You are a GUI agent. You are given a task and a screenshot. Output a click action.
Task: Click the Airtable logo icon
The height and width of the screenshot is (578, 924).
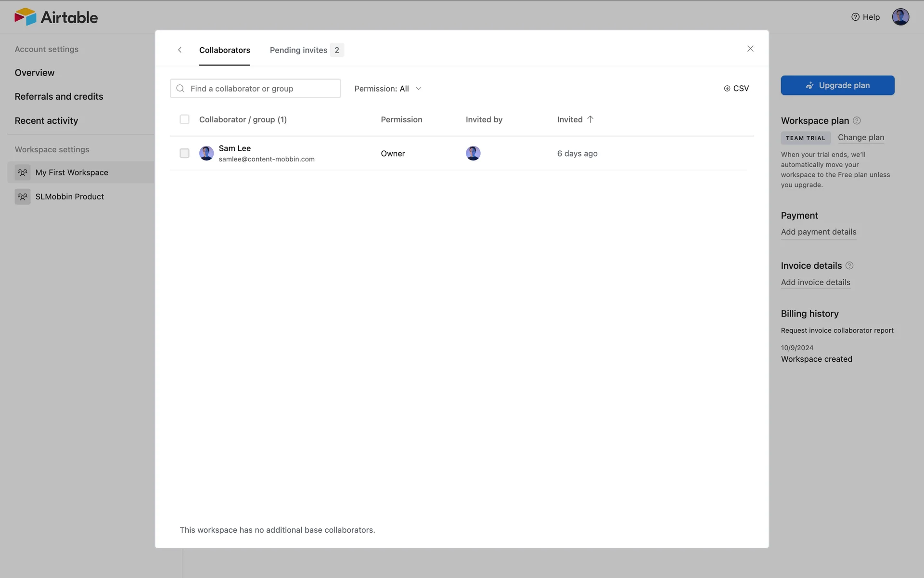(25, 17)
